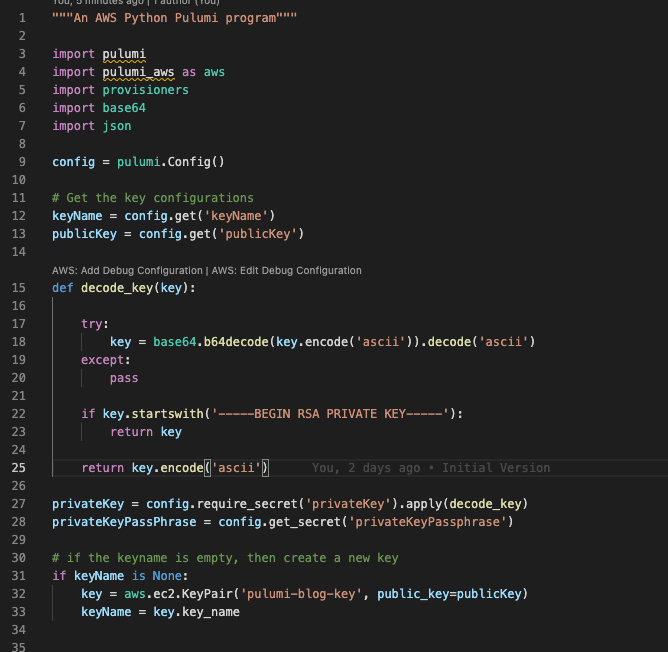Click 'public_key' argument on line 32
Screen dimensions: 668x652
click(413, 594)
